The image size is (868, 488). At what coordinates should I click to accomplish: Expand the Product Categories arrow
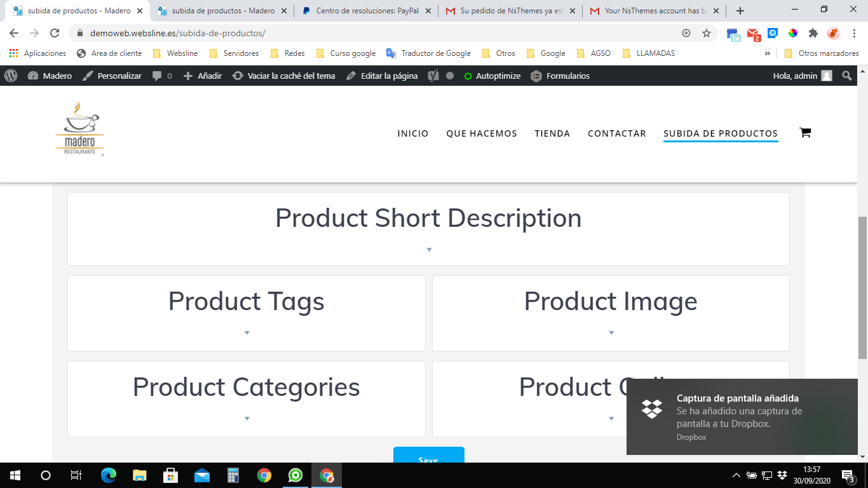(x=247, y=418)
